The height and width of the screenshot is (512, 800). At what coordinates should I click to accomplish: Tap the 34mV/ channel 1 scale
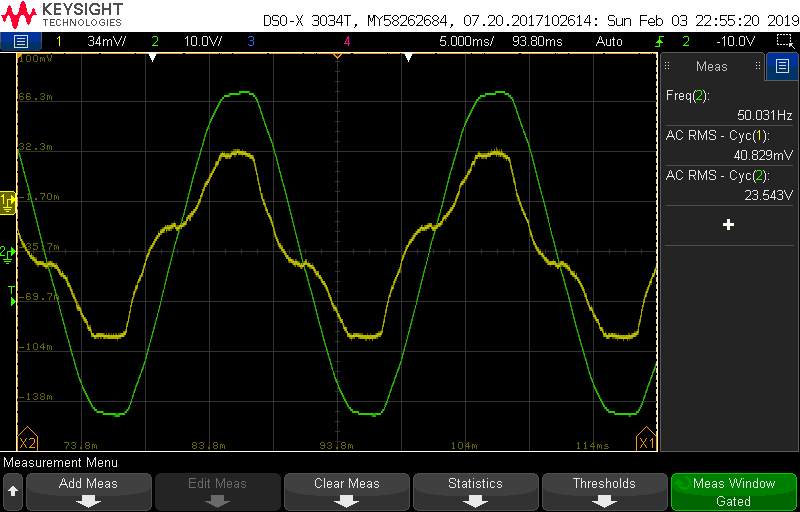click(106, 41)
